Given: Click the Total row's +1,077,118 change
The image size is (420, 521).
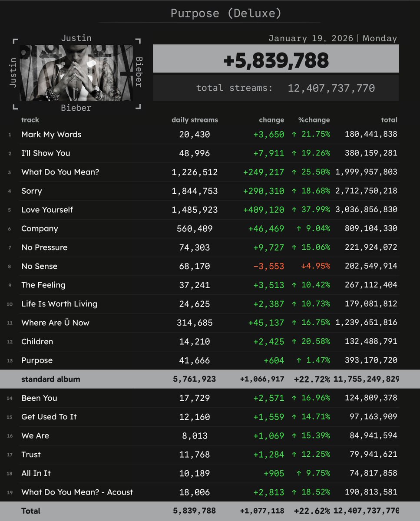Looking at the screenshot, I should pos(262,511).
